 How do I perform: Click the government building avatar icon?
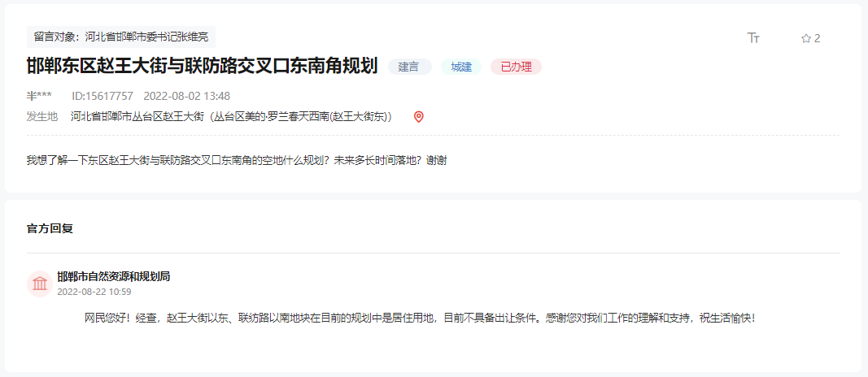(40, 284)
